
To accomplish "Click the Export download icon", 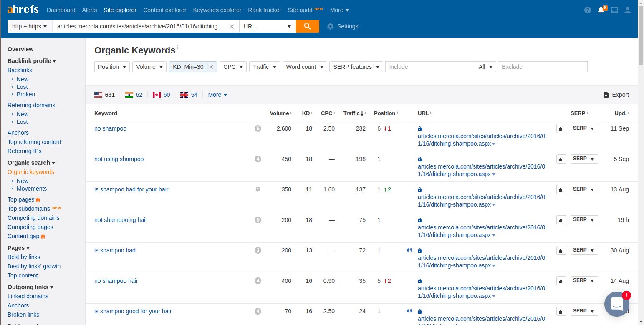I will pyautogui.click(x=606, y=95).
